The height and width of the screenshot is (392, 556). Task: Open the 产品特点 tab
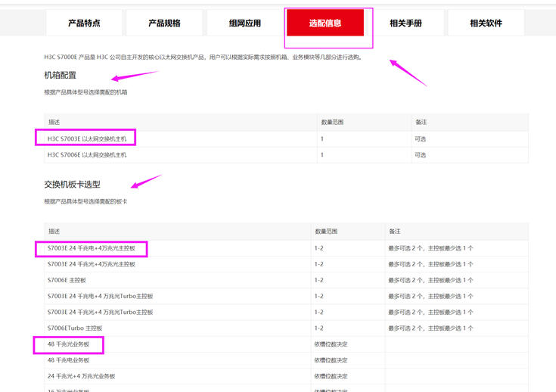click(84, 23)
